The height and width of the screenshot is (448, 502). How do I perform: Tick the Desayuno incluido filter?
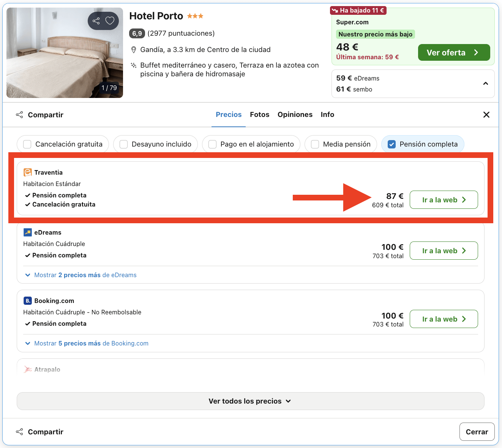point(124,144)
